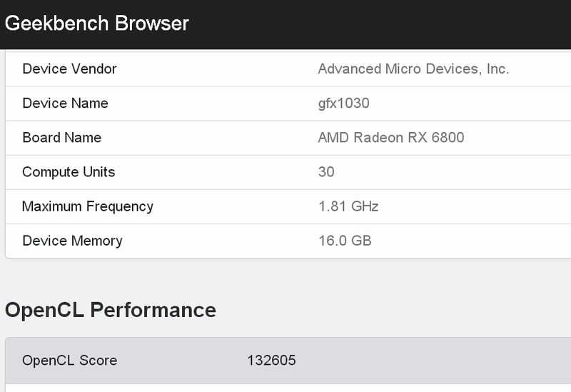This screenshot has height=392, width=571.
Task: Click the Compute Units label
Action: [69, 171]
